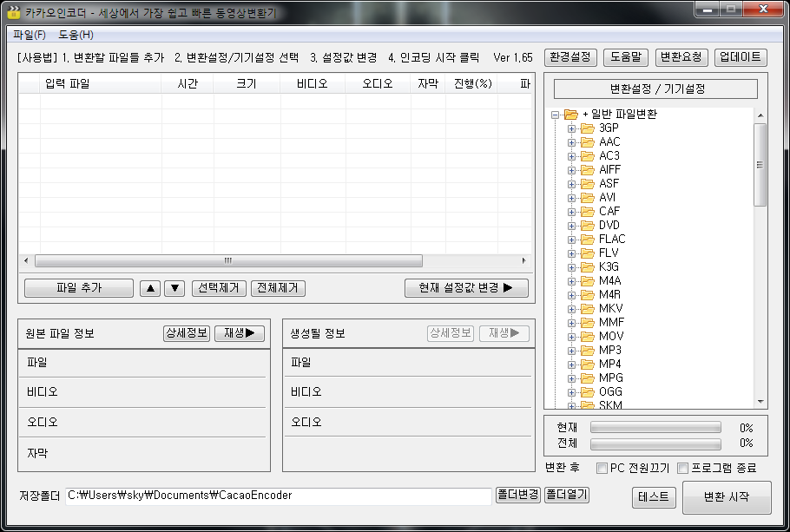Click the 폴더변경 button
The image size is (790, 532).
(x=518, y=495)
